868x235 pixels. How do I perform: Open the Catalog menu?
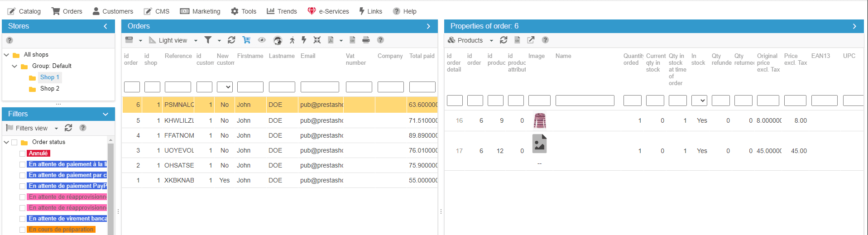tap(24, 11)
